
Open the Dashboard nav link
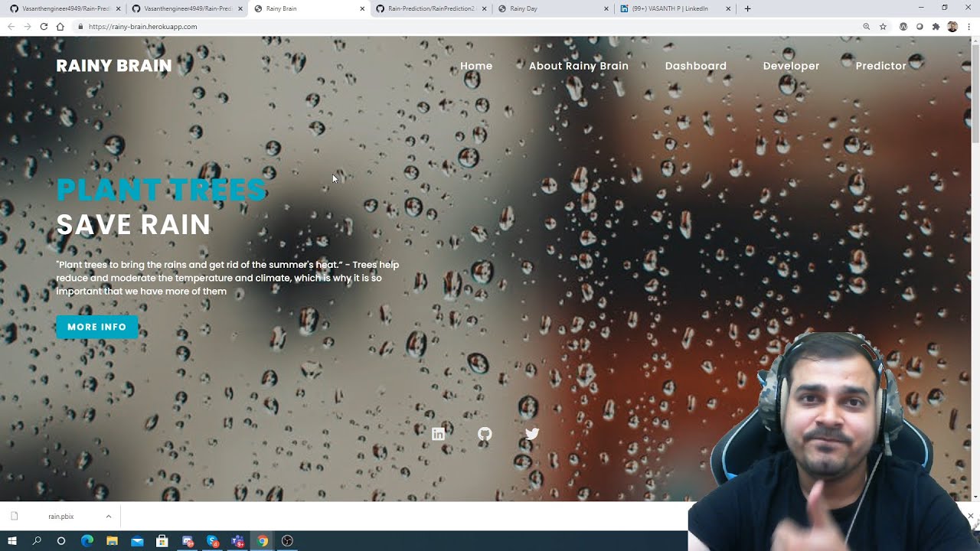coord(696,66)
